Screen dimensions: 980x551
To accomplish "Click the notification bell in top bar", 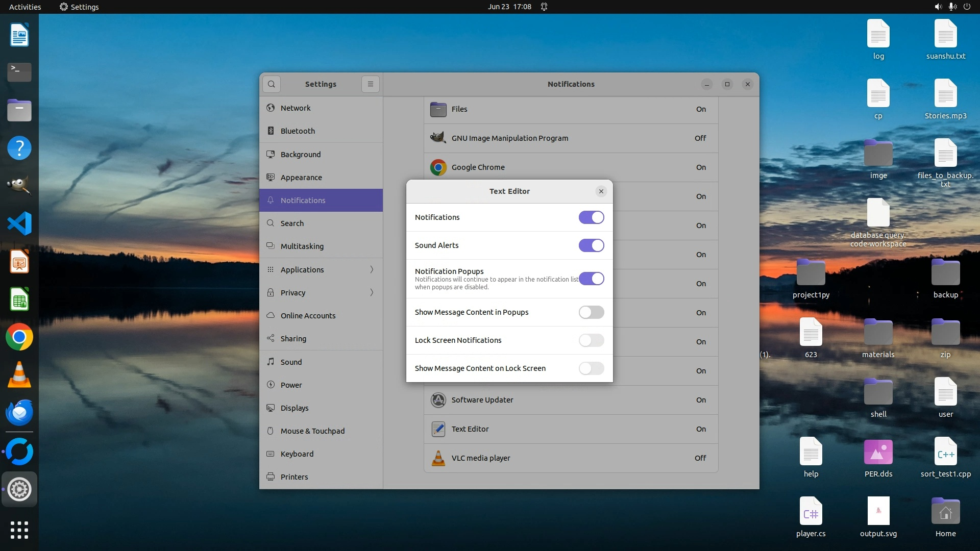I will (544, 7).
